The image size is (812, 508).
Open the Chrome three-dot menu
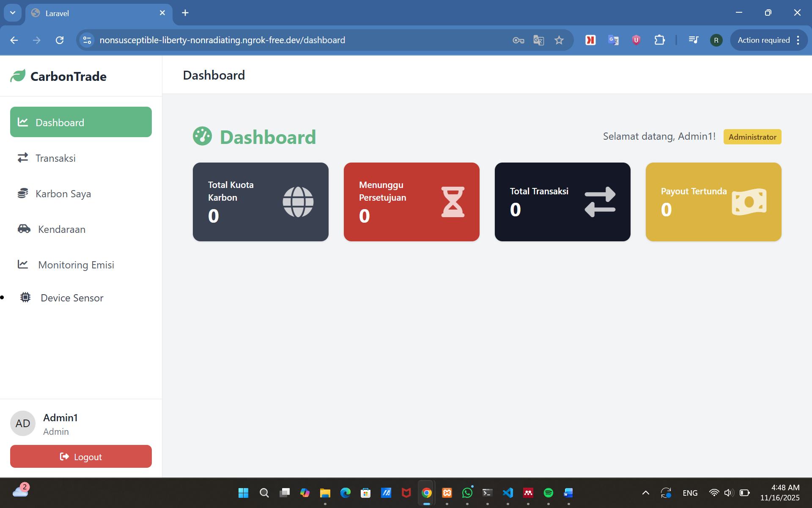(x=798, y=40)
